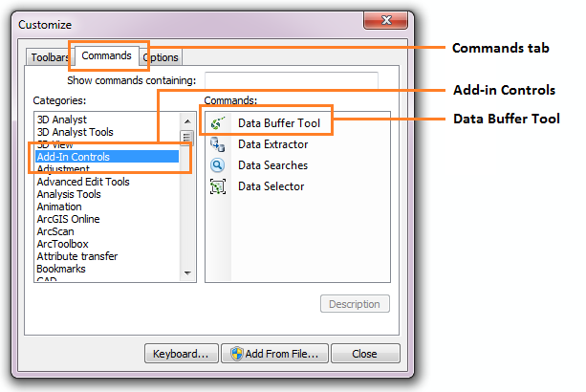586x392 pixels.
Task: Focus the Show commands containing field
Action: [x=292, y=80]
